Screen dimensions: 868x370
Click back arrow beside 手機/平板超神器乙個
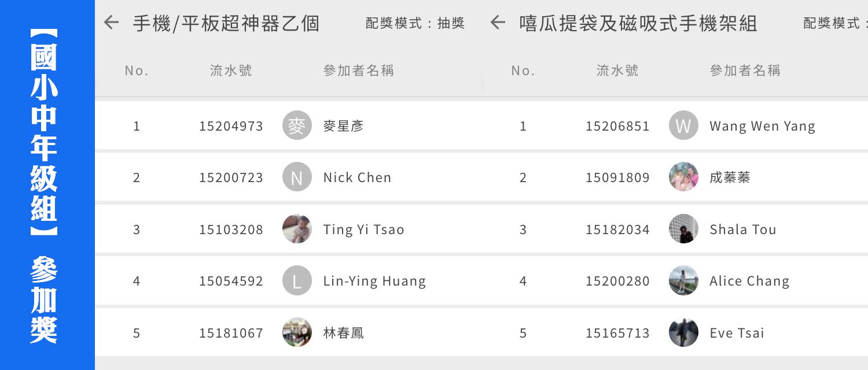coord(111,23)
